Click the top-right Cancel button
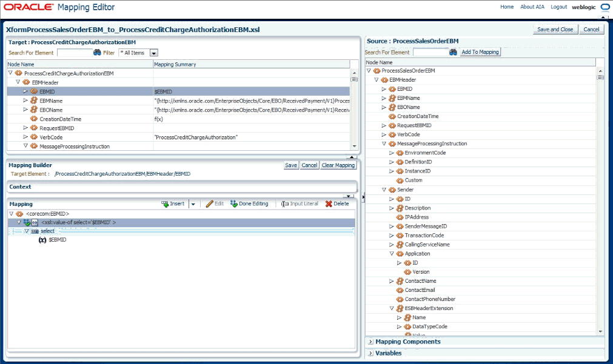613x364 pixels. point(591,29)
